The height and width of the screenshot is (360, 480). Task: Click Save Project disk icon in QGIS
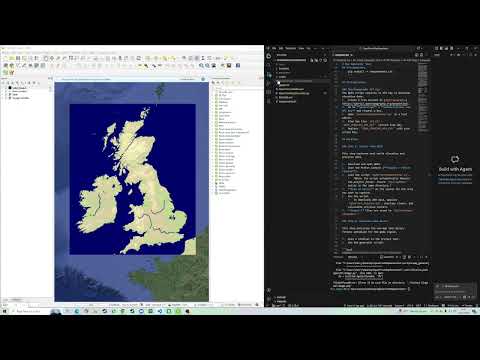(x=18, y=58)
